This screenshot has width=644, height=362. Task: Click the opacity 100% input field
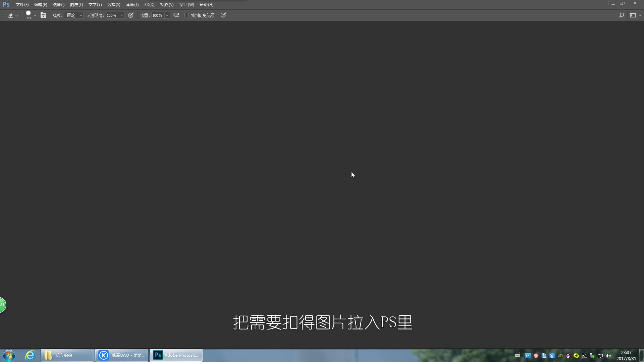[x=112, y=15]
